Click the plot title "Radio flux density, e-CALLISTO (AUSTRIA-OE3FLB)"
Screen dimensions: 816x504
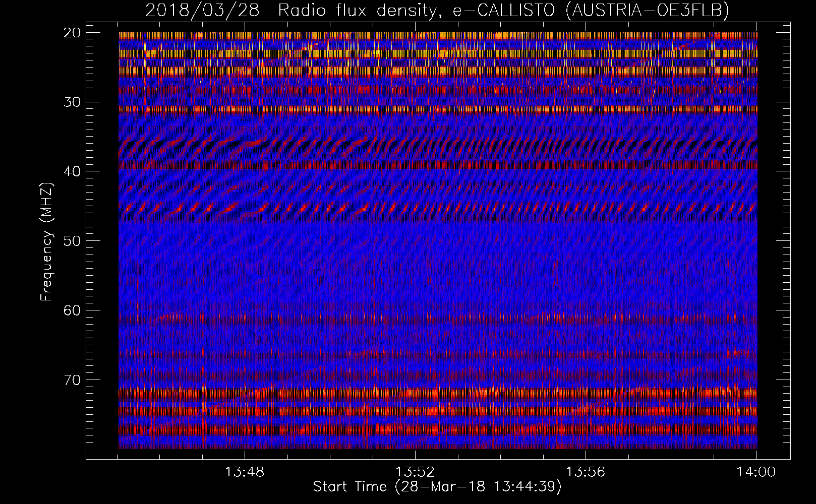tap(503, 10)
